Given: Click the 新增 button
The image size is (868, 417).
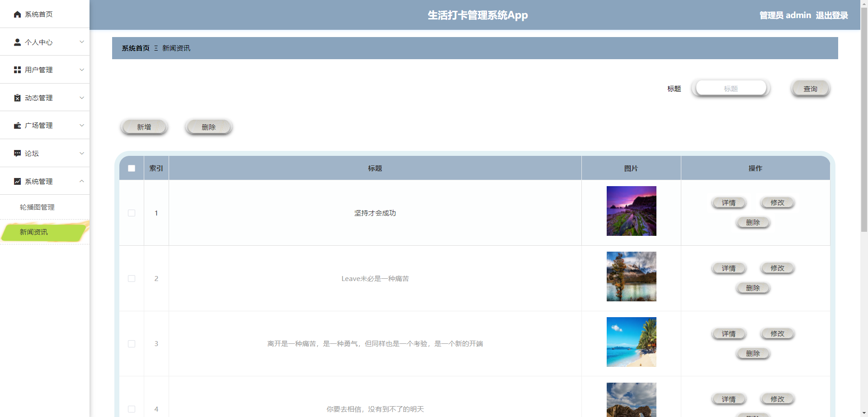Looking at the screenshot, I should point(144,127).
